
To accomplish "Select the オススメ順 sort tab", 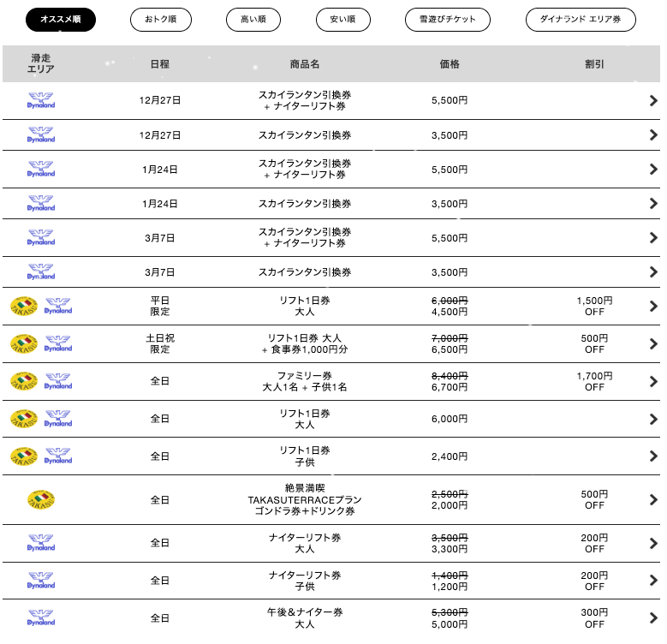I will [61, 20].
